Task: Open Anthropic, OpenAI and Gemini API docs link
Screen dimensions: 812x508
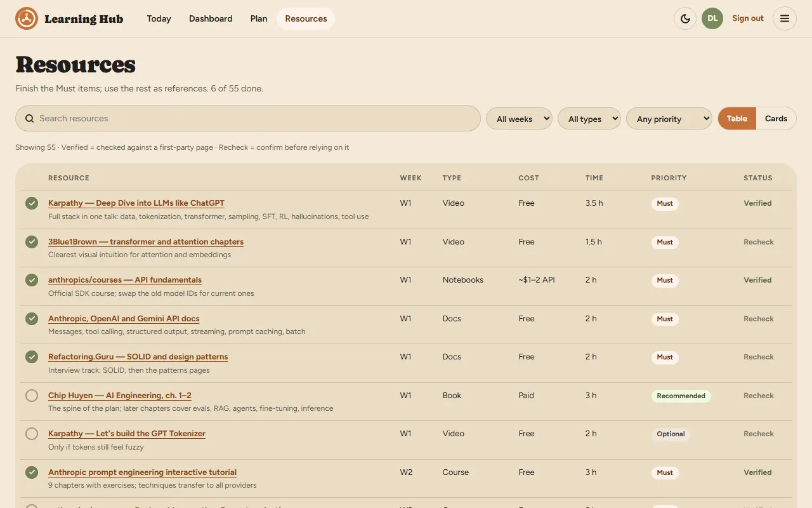Action: pyautogui.click(x=124, y=319)
